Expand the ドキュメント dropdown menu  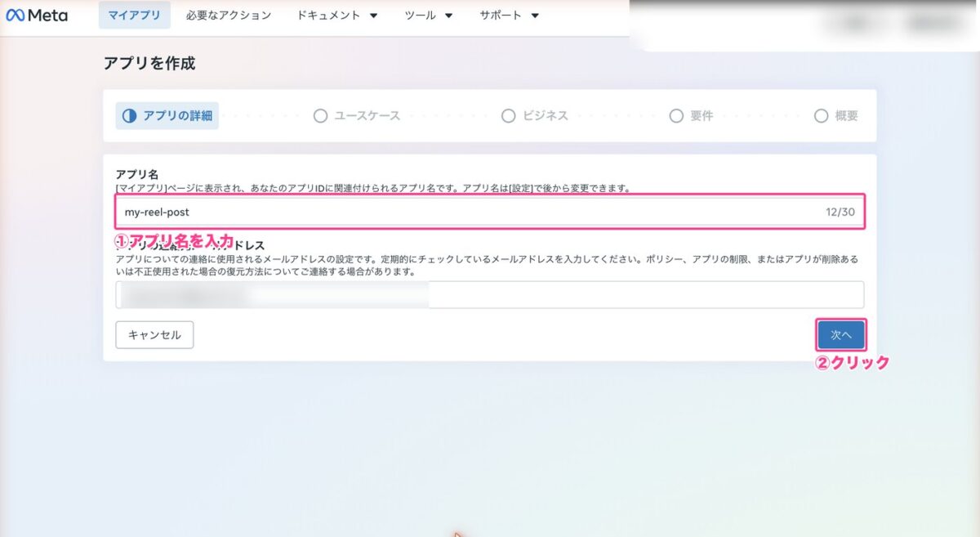337,15
